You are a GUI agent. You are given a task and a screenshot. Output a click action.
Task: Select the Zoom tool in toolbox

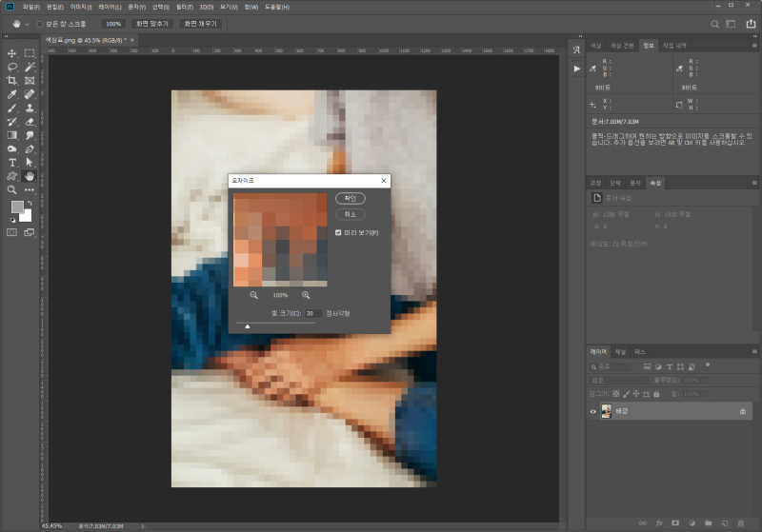12,189
